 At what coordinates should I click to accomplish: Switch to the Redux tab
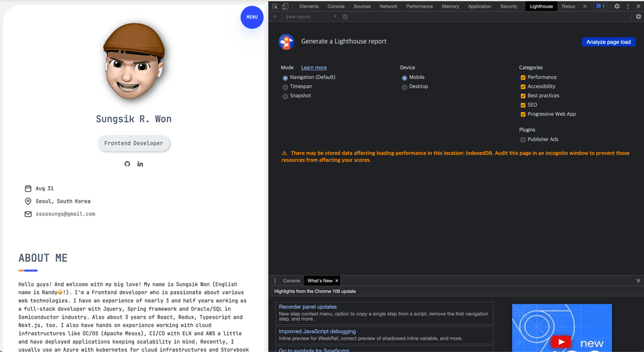coord(569,6)
